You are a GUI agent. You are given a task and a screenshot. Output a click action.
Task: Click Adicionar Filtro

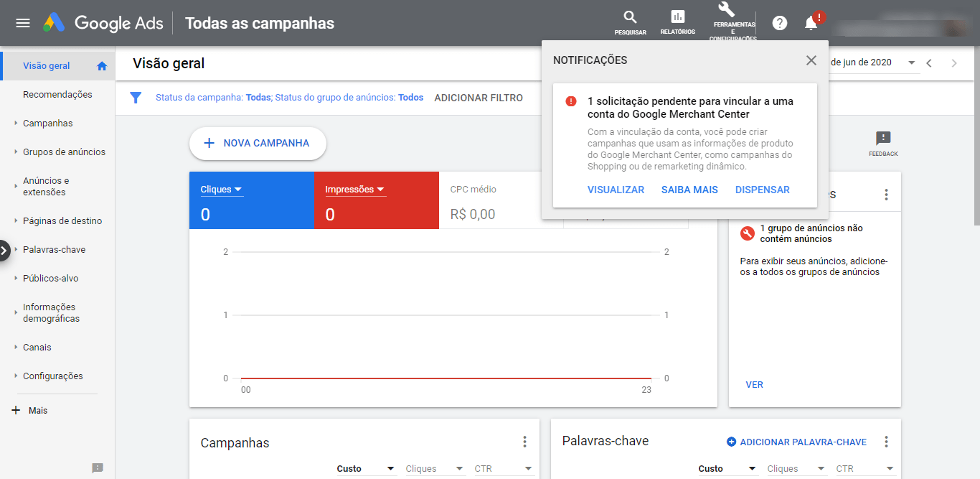479,98
